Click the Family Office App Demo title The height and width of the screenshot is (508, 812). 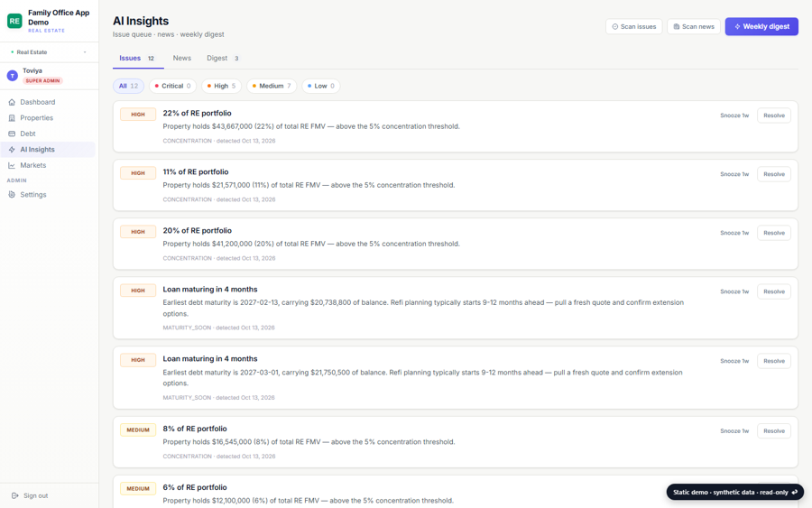coord(59,17)
